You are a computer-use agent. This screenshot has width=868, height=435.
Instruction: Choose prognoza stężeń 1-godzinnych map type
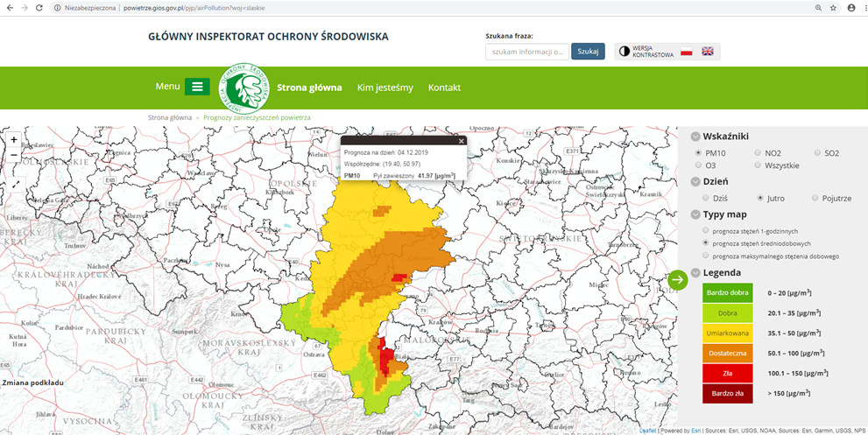click(x=706, y=230)
